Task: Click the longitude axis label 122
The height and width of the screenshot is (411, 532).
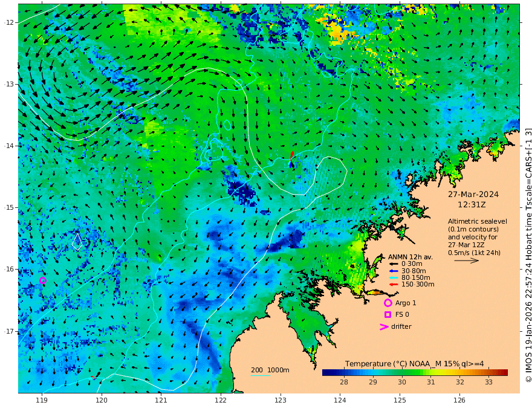Action: click(221, 401)
